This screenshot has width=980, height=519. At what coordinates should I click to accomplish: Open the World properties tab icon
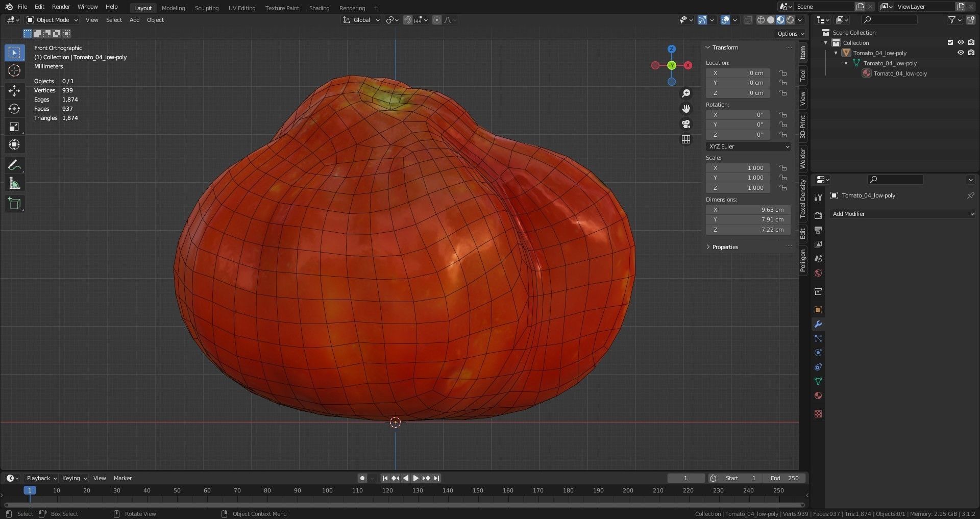[818, 273]
